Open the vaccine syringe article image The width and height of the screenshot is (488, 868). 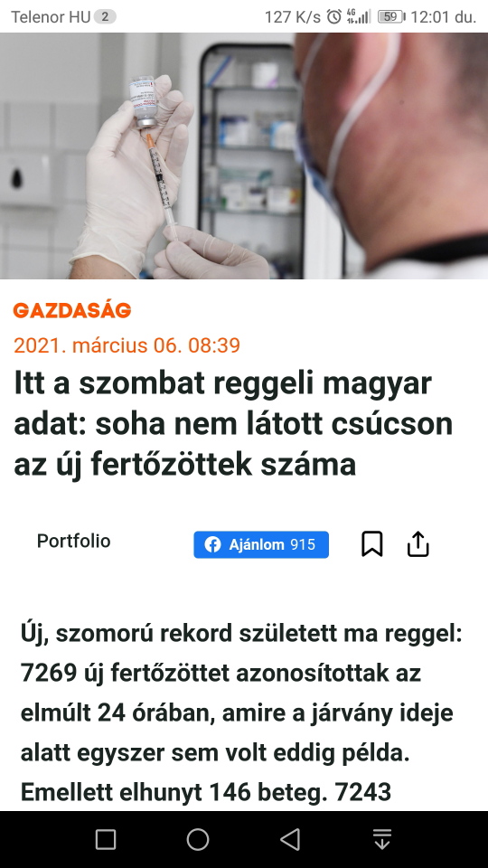(244, 156)
